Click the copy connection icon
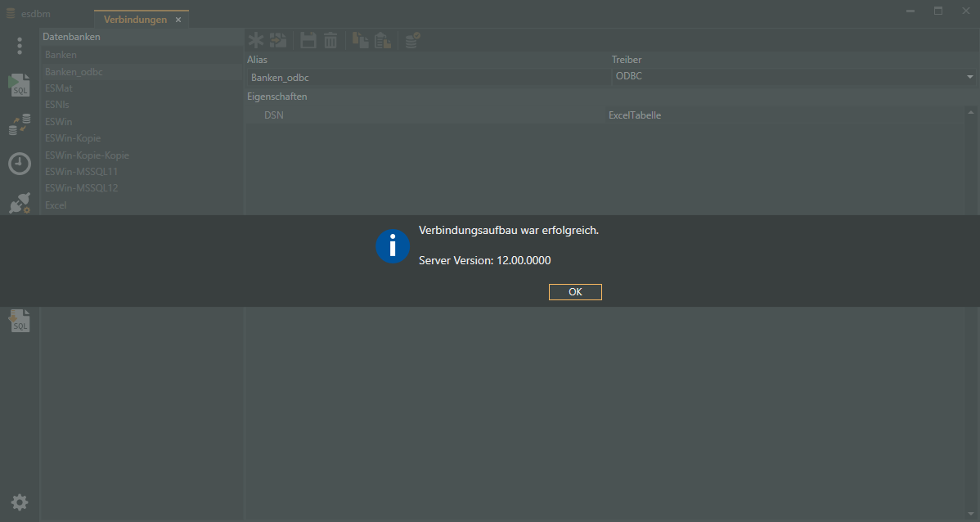980x522 pixels. pyautogui.click(x=360, y=40)
